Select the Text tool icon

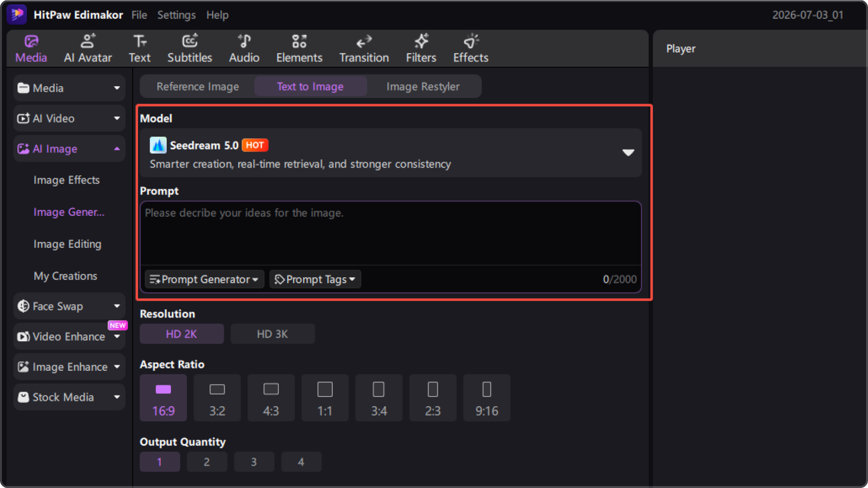(139, 41)
